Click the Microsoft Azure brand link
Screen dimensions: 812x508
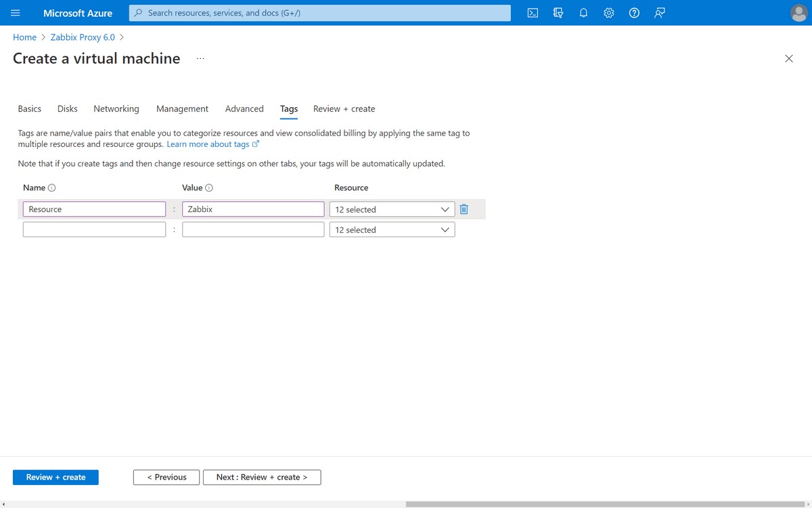pyautogui.click(x=78, y=13)
